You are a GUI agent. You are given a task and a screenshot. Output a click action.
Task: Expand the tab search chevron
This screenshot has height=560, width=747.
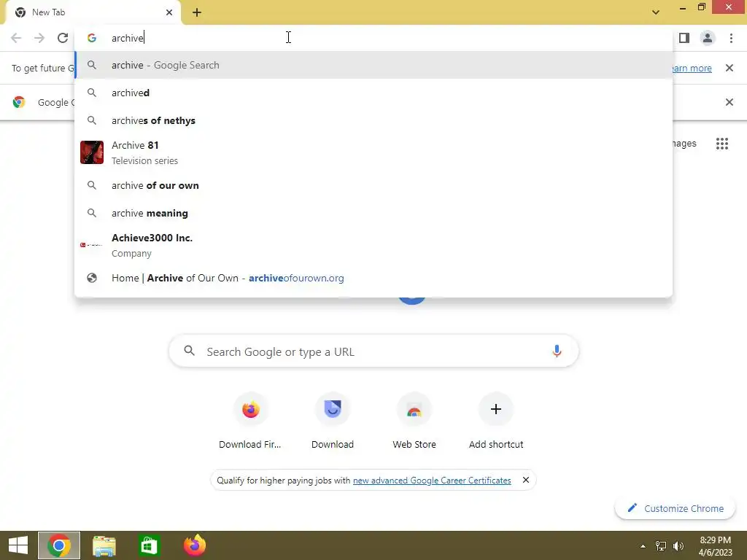tap(656, 12)
